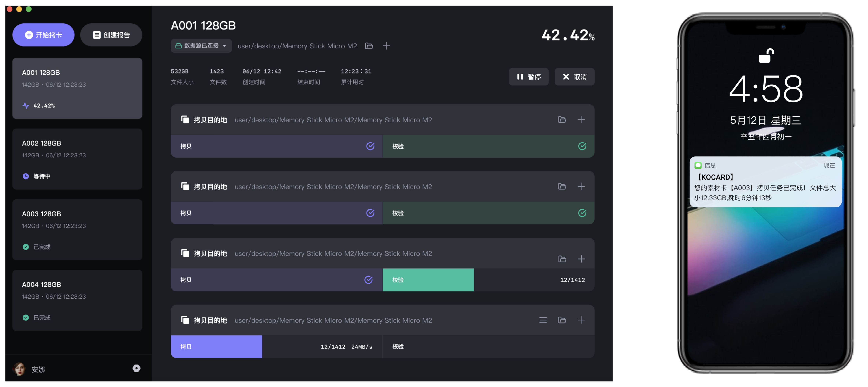Click plus icon of first 拷贝目的地 row
This screenshot has width=868, height=387.
581,119
